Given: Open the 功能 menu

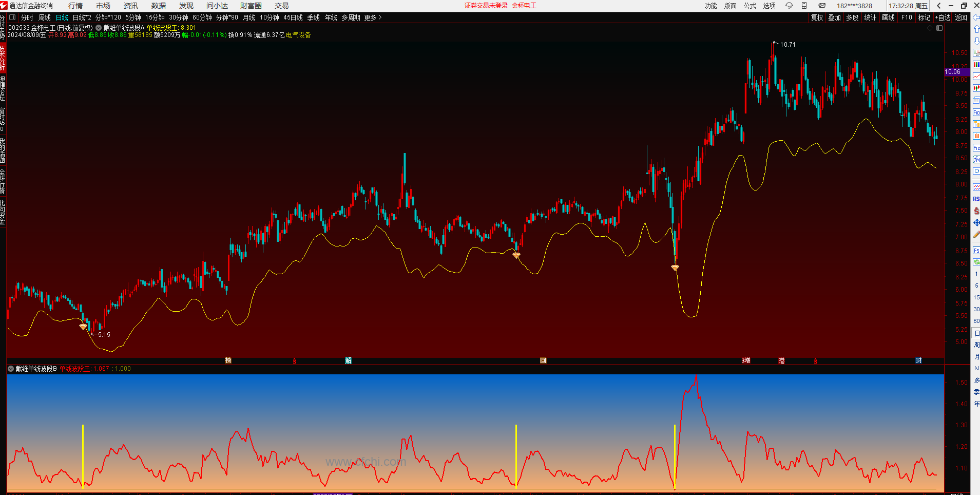Looking at the screenshot, I should coord(711,6).
